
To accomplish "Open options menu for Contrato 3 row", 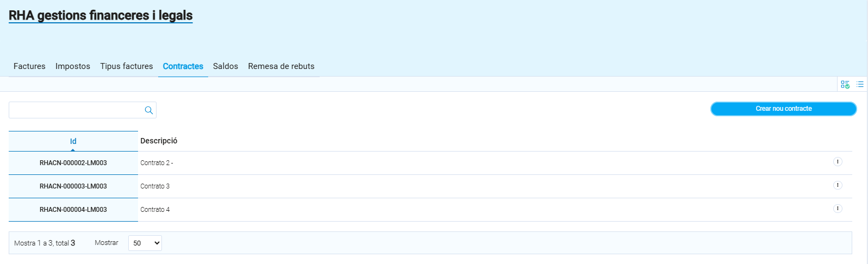I will click(838, 185).
